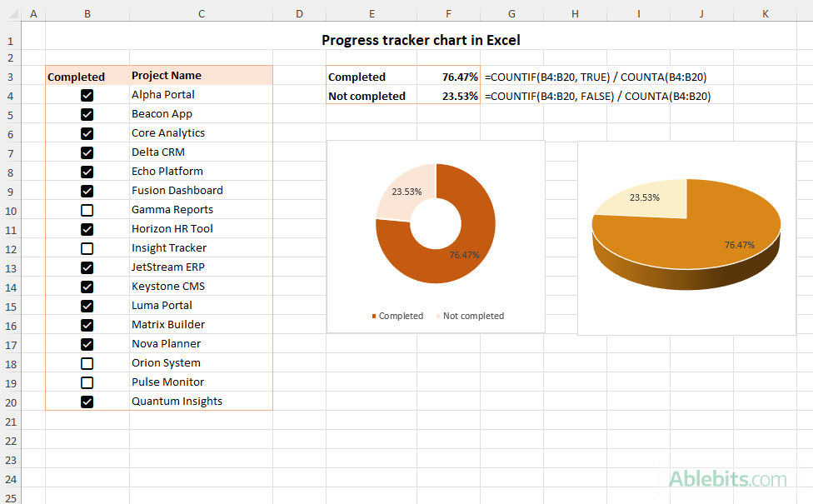Image resolution: width=813 pixels, height=504 pixels.
Task: Enable the Orion System checkbox
Action: tap(87, 363)
